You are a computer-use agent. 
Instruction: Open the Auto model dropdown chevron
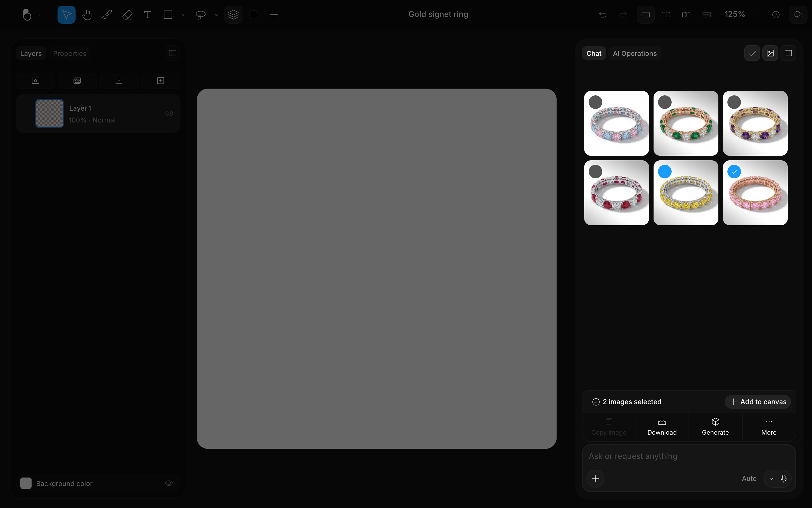771,479
